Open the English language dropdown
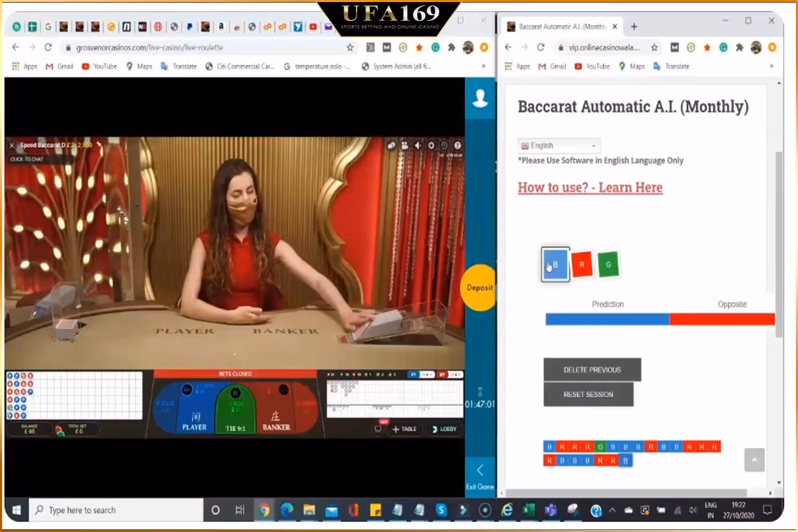798x532 pixels. coord(557,145)
